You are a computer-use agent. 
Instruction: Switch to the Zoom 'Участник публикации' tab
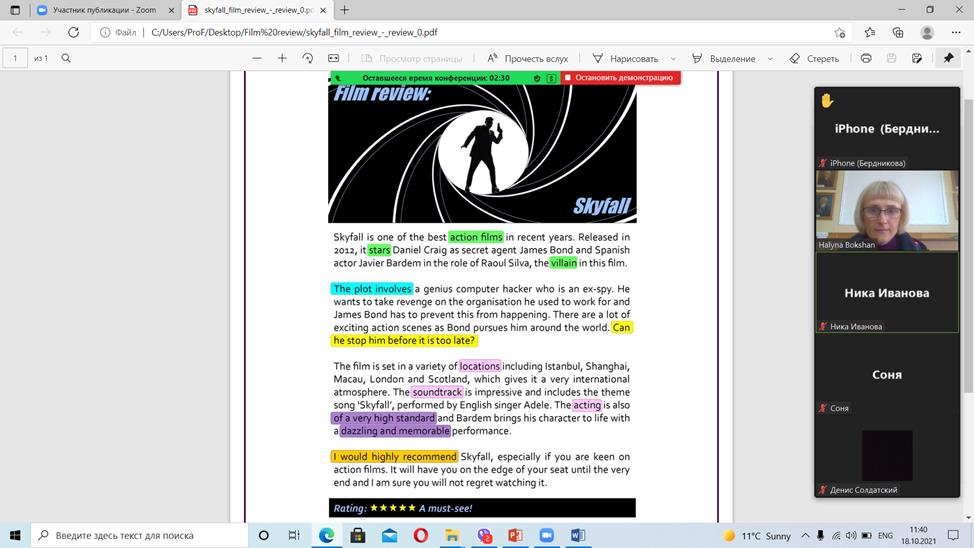coord(104,10)
